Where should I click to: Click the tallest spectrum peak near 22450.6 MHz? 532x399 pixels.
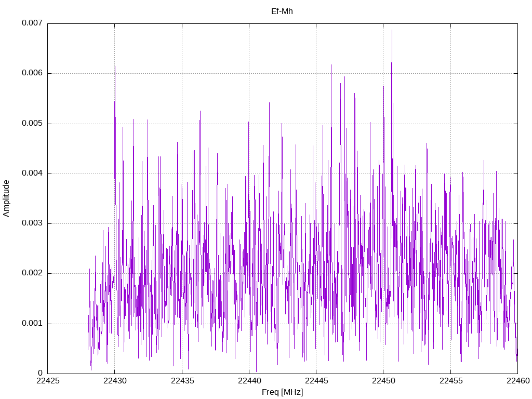click(392, 31)
